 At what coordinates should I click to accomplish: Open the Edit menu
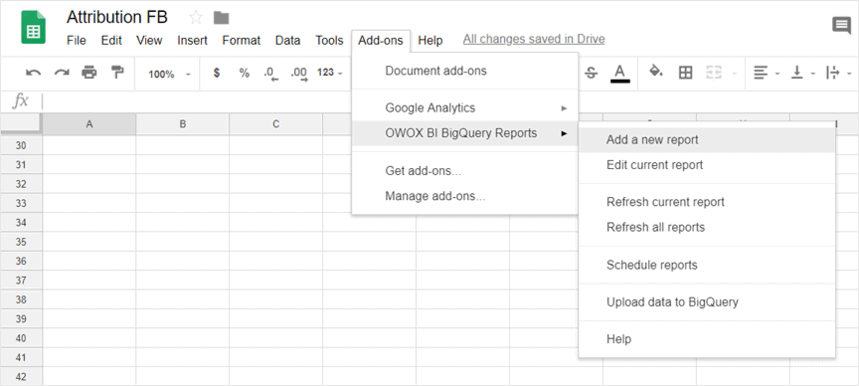(111, 40)
